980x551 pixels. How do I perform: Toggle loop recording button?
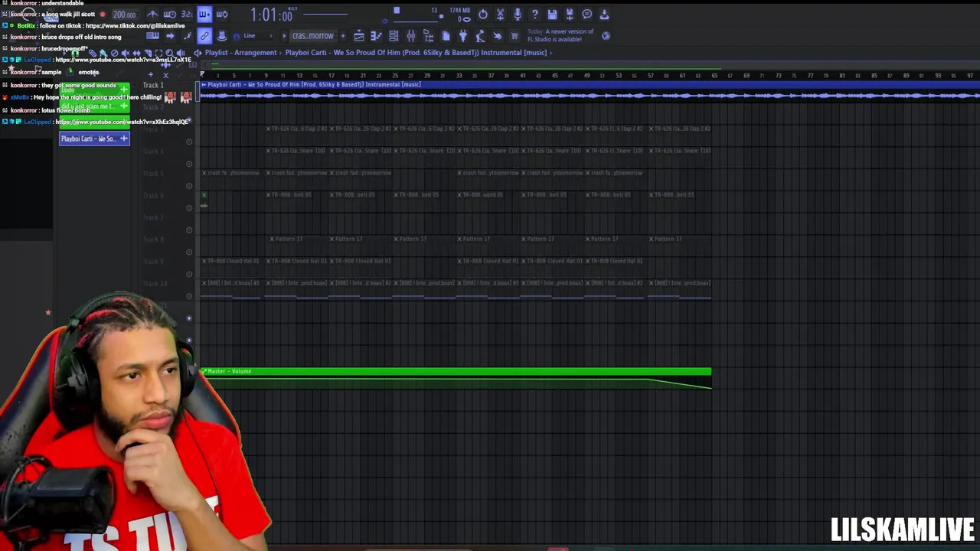click(x=222, y=15)
